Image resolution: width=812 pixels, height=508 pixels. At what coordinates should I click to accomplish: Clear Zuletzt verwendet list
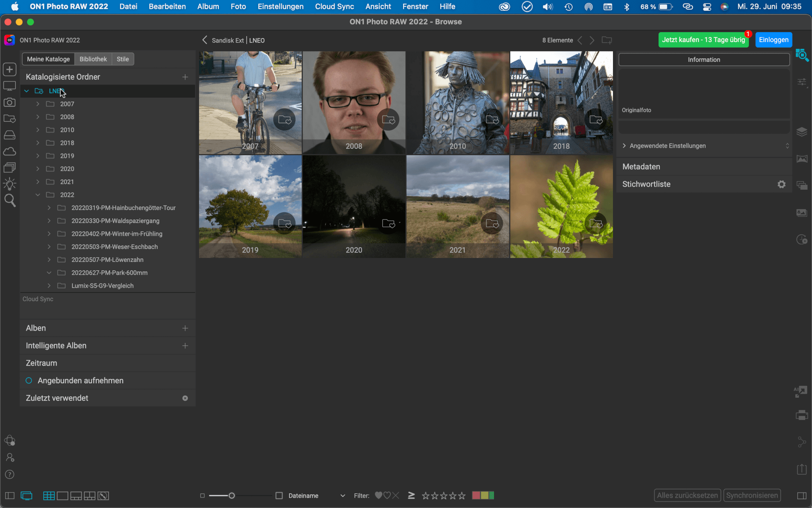[x=185, y=398]
